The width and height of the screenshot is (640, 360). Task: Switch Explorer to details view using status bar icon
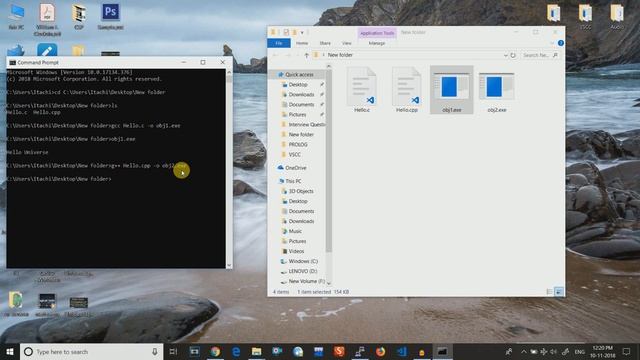click(x=549, y=291)
